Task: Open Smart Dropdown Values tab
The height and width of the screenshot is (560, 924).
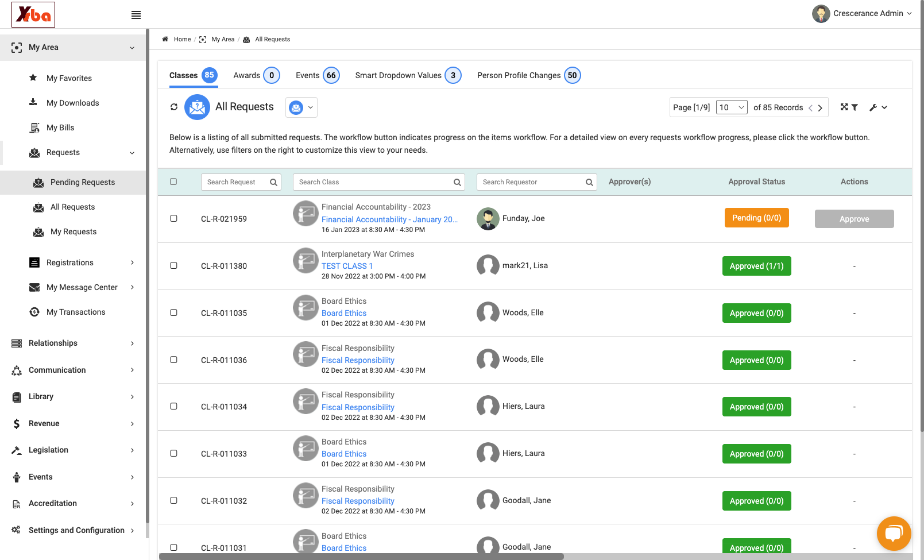Action: click(408, 75)
